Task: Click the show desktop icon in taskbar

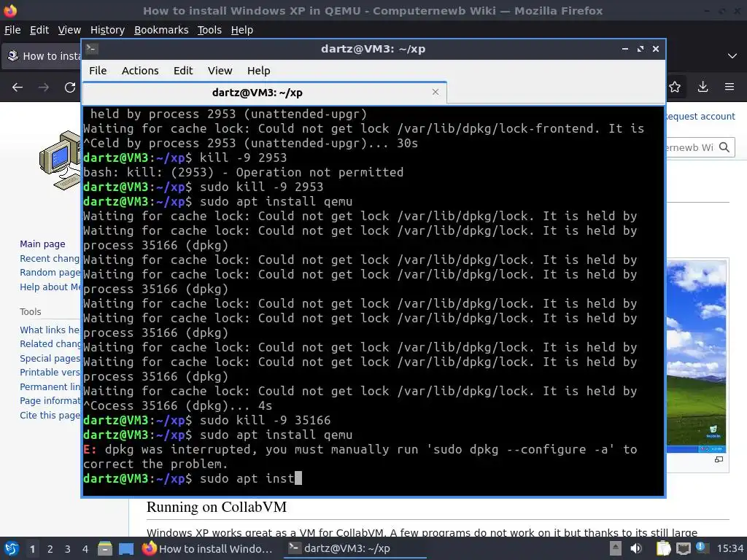Action: click(x=126, y=549)
